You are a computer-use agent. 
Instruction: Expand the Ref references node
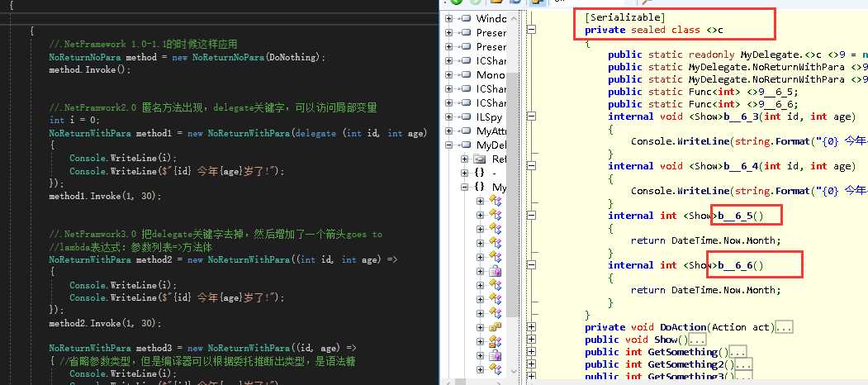pyautogui.click(x=464, y=159)
